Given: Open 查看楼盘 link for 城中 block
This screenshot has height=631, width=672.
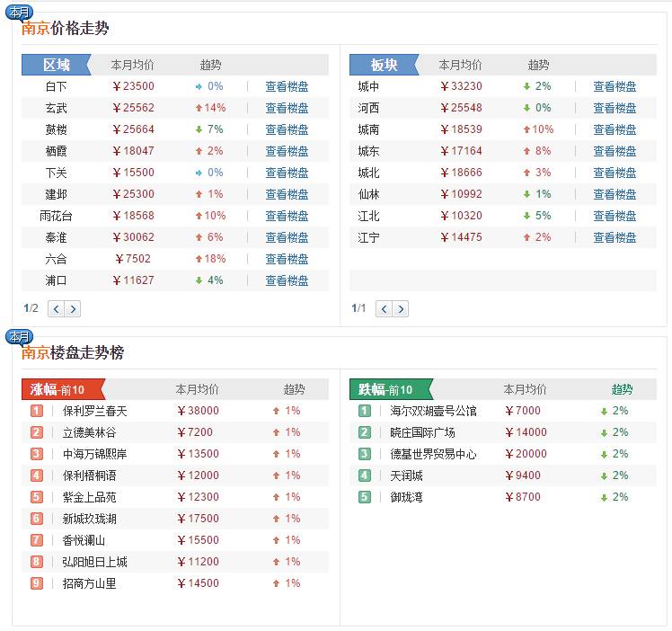Looking at the screenshot, I should tap(615, 86).
